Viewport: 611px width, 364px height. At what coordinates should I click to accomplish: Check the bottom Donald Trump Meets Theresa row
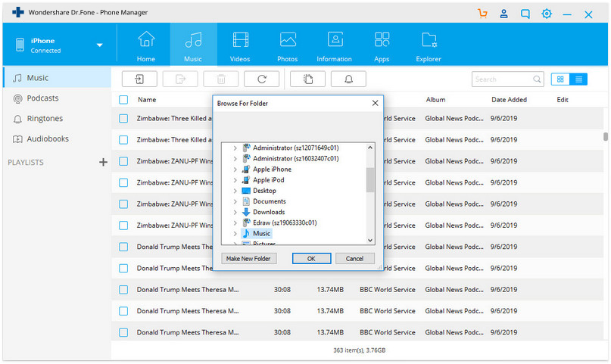[123, 332]
